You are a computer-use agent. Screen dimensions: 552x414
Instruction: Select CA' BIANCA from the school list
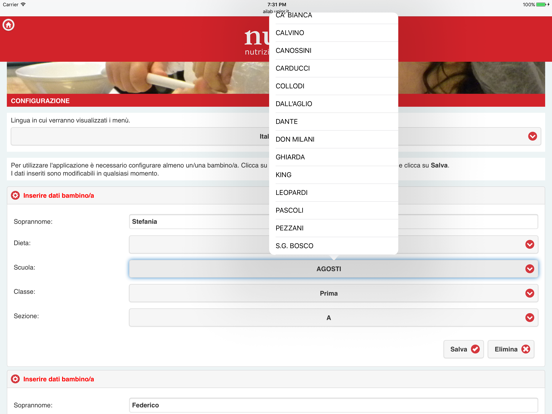point(333,18)
